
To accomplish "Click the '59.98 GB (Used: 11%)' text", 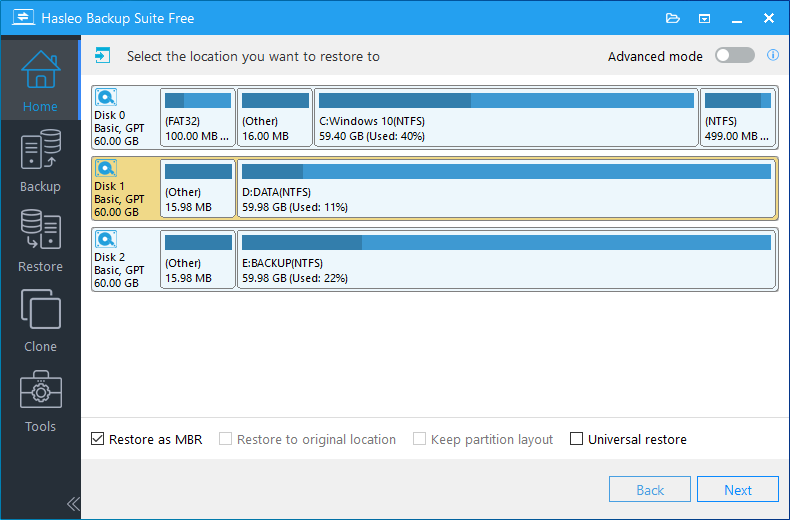I will (x=295, y=207).
